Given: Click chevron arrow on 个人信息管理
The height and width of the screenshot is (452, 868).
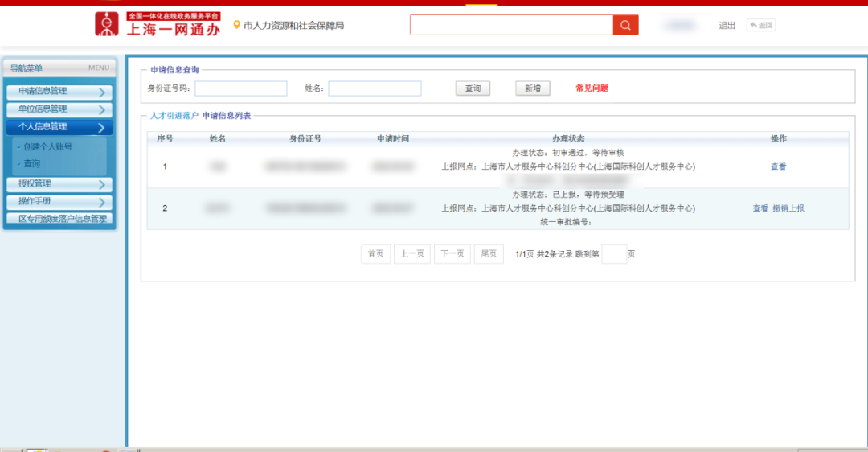Looking at the screenshot, I should [x=101, y=127].
